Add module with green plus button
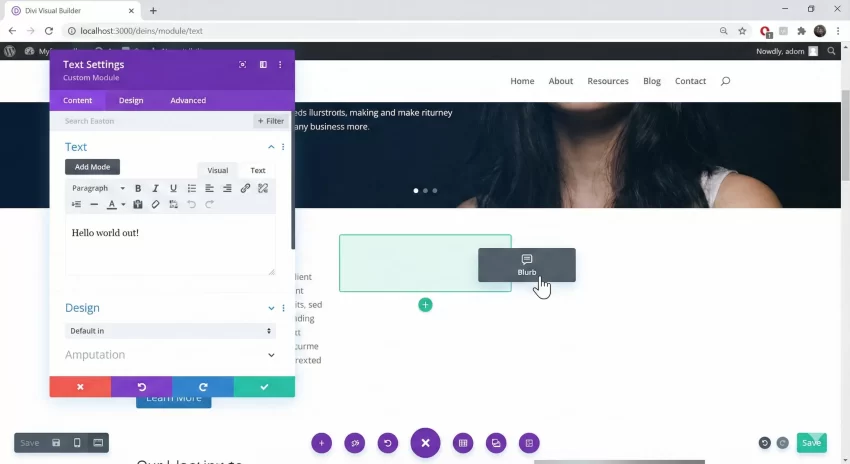This screenshot has height=464, width=850. pos(426,305)
